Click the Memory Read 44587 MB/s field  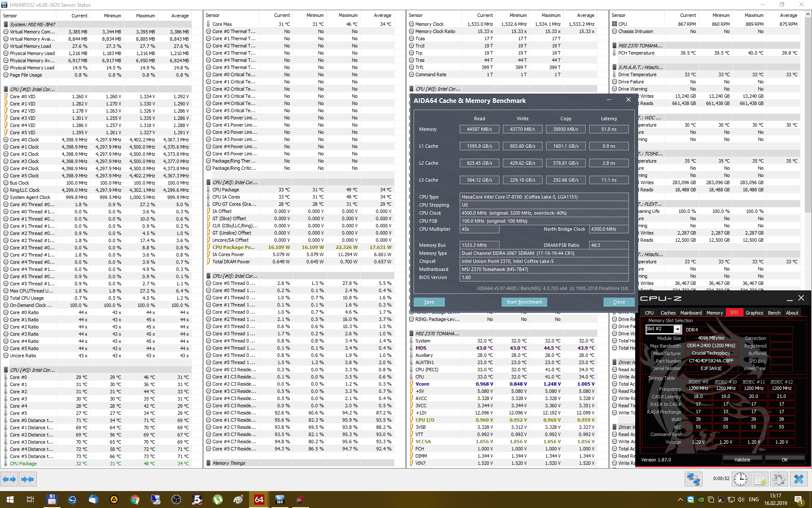coord(479,129)
